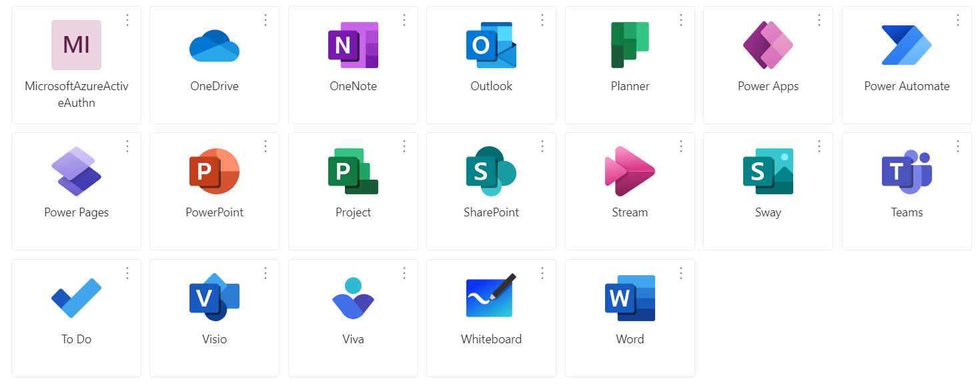980x392 pixels.
Task: Open the Power Apps icon
Action: [x=768, y=45]
